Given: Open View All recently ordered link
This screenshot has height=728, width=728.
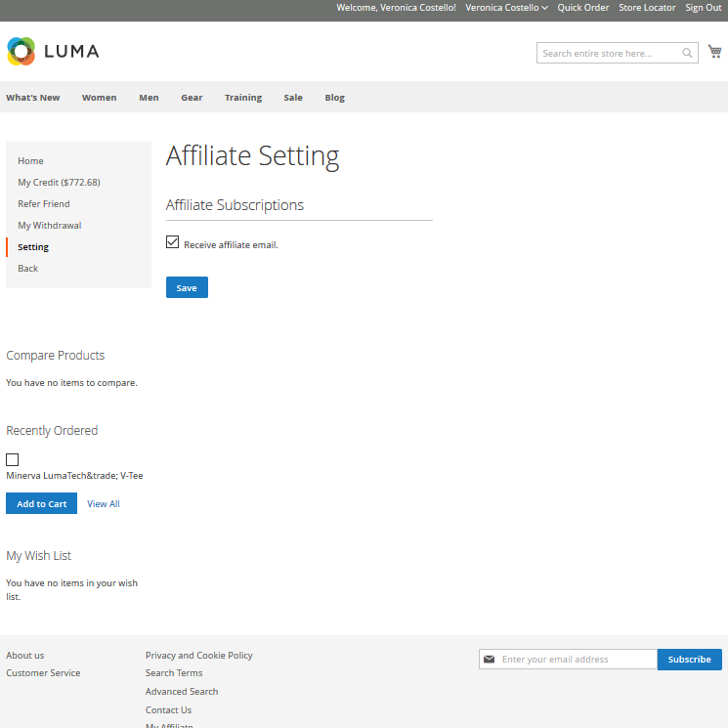Looking at the screenshot, I should point(104,504).
